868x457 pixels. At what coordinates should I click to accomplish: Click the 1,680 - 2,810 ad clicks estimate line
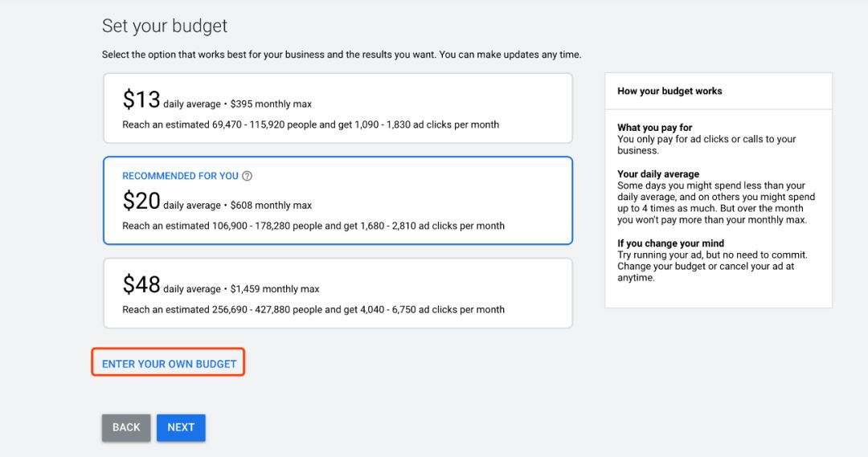tap(313, 226)
